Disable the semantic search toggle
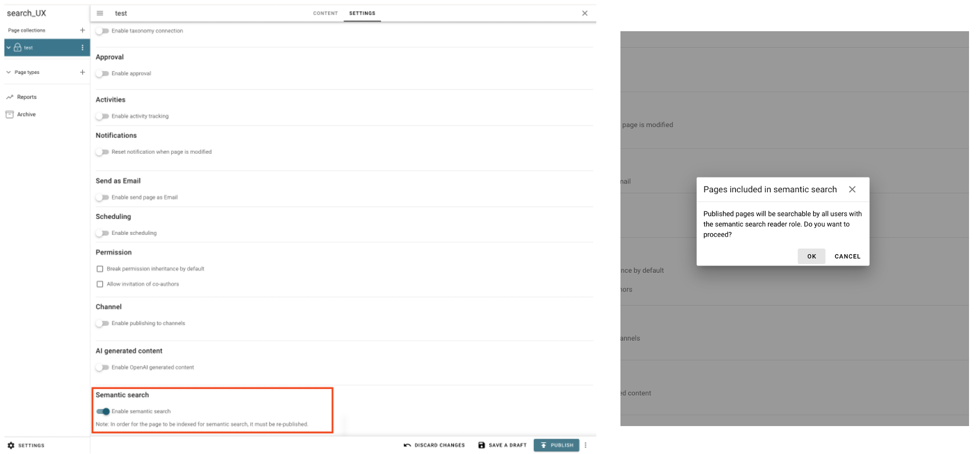The height and width of the screenshot is (454, 980). [x=103, y=411]
